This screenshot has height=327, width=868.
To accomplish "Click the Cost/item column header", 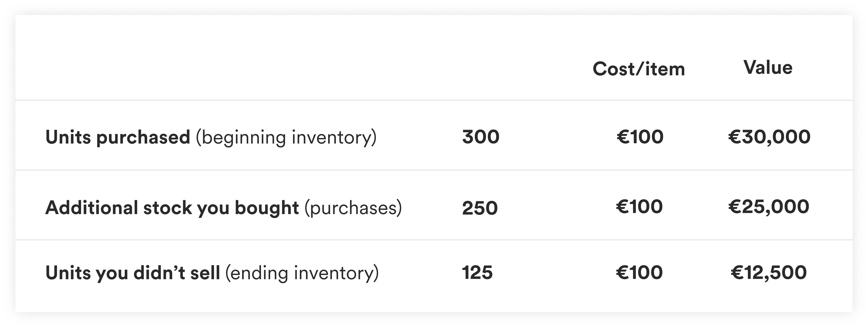I will [x=639, y=69].
